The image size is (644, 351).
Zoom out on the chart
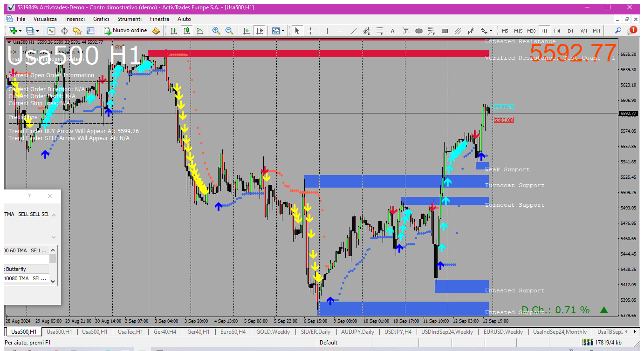pos(229,31)
